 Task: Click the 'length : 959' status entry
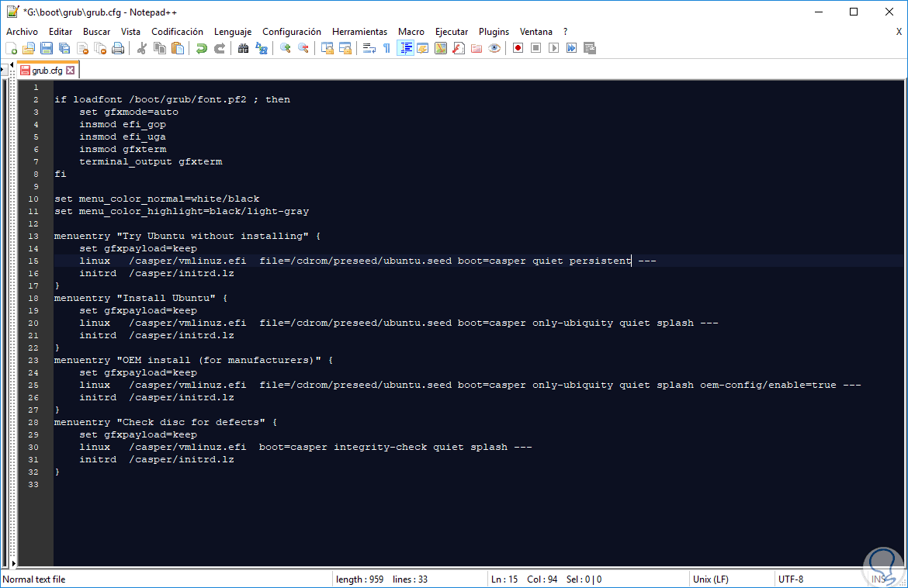[359, 579]
